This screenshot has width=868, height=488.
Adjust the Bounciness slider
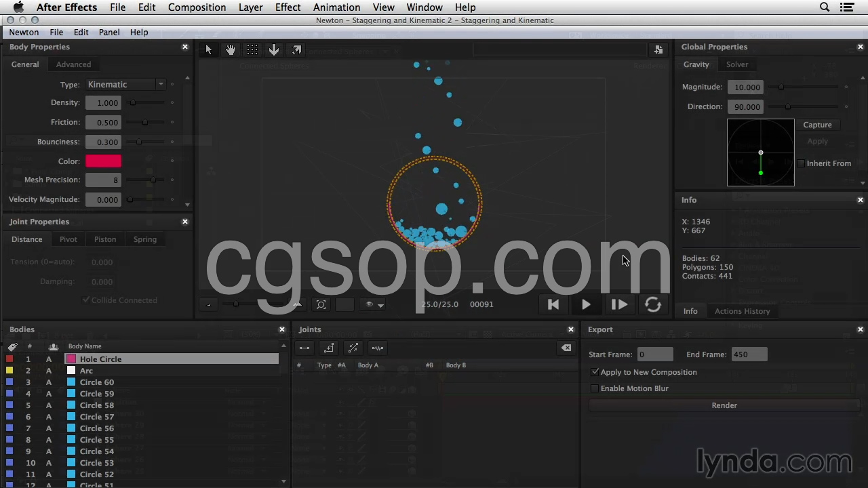click(146, 142)
